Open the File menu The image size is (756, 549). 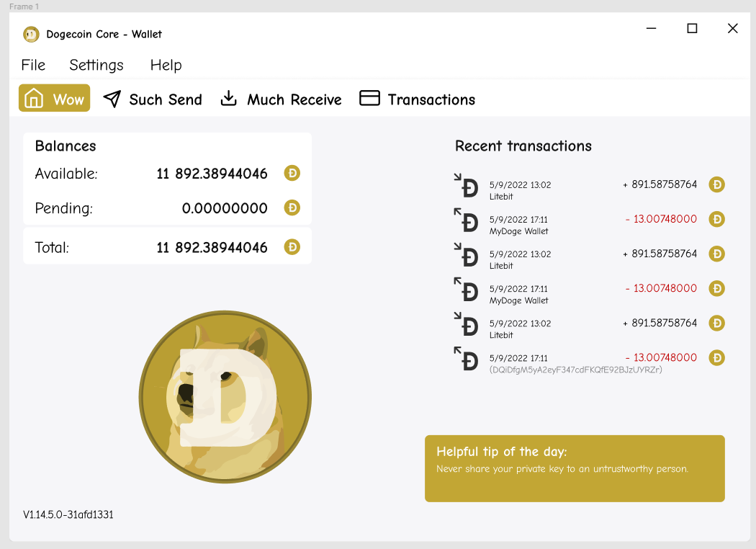[33, 65]
